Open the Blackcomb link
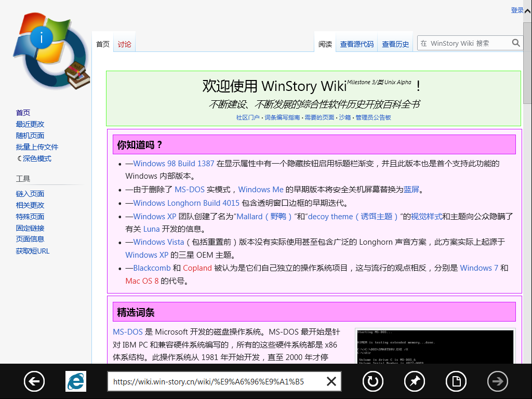The width and height of the screenshot is (532, 399). 152,268
